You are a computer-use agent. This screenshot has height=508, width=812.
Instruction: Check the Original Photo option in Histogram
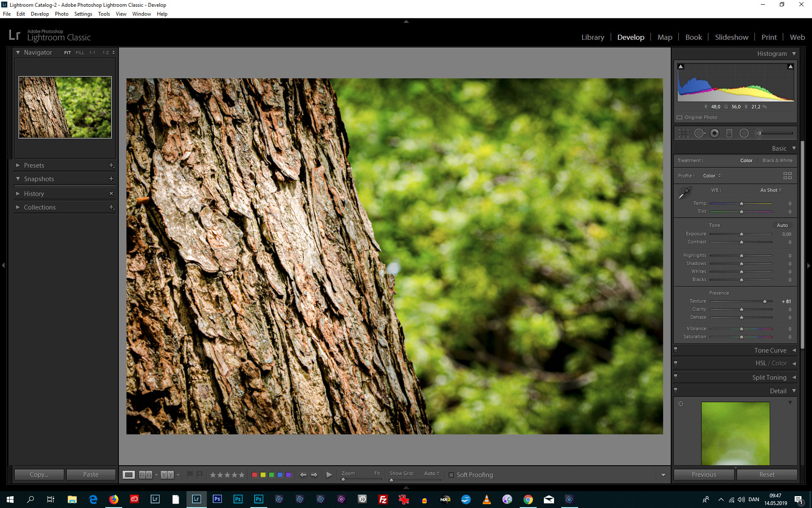coord(680,117)
